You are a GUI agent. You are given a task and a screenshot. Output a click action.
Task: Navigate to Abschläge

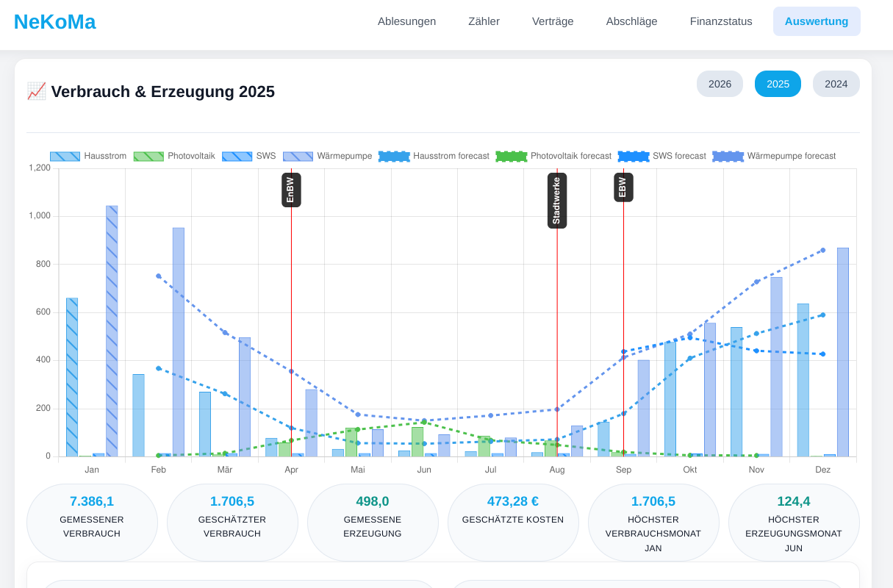[x=631, y=21]
